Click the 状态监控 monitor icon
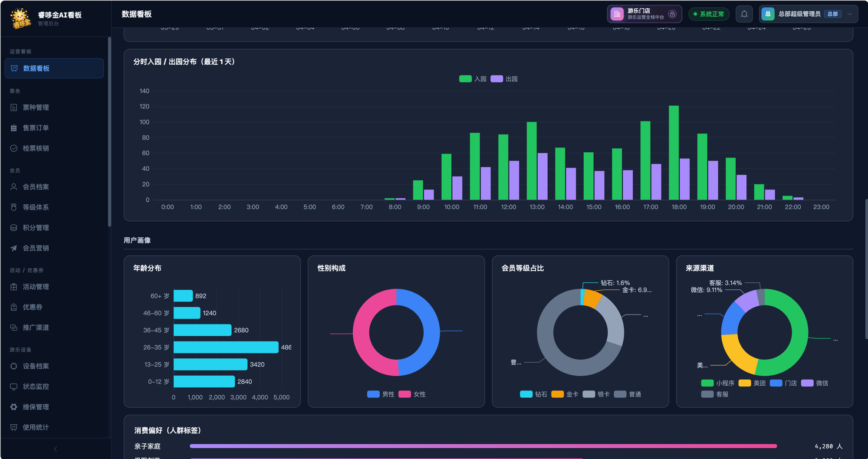The width and height of the screenshot is (868, 459). [x=14, y=387]
